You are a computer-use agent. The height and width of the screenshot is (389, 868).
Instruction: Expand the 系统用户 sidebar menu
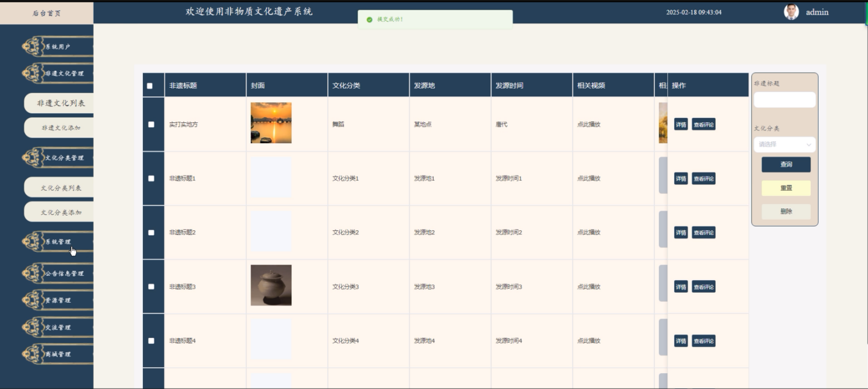click(x=57, y=46)
